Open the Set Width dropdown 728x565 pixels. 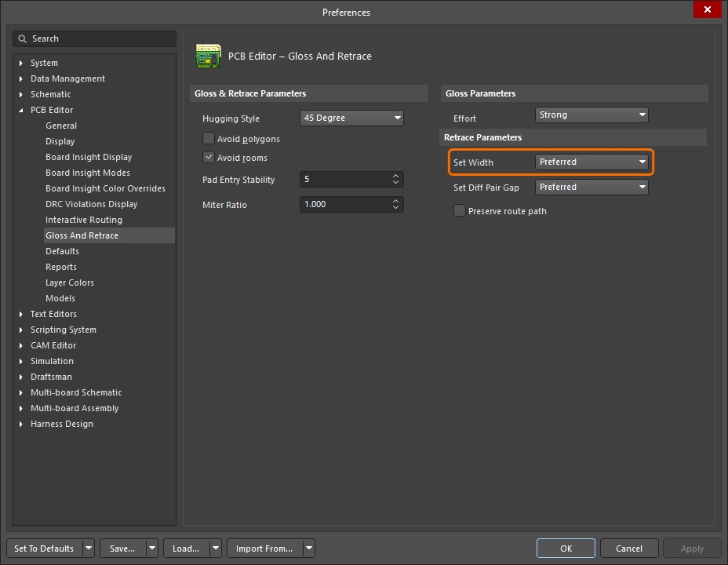point(591,162)
